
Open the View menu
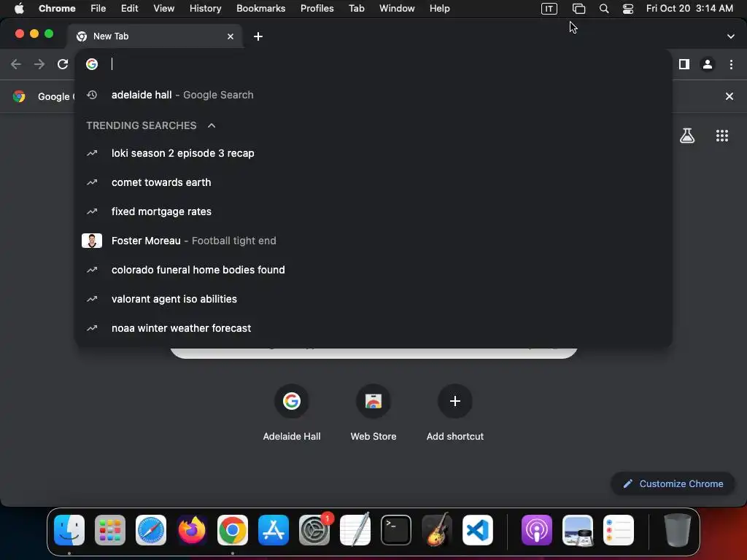point(163,8)
